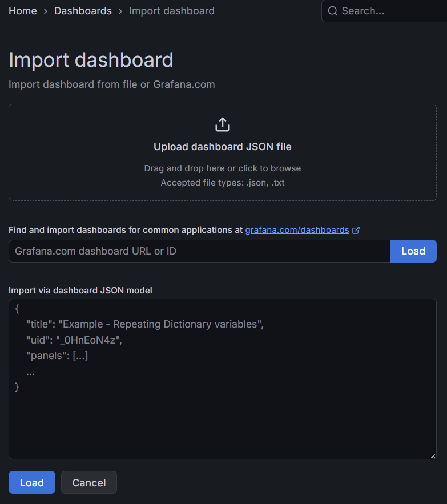Click the Upload dashboard JSON file label
The image size is (447, 504).
click(x=222, y=146)
